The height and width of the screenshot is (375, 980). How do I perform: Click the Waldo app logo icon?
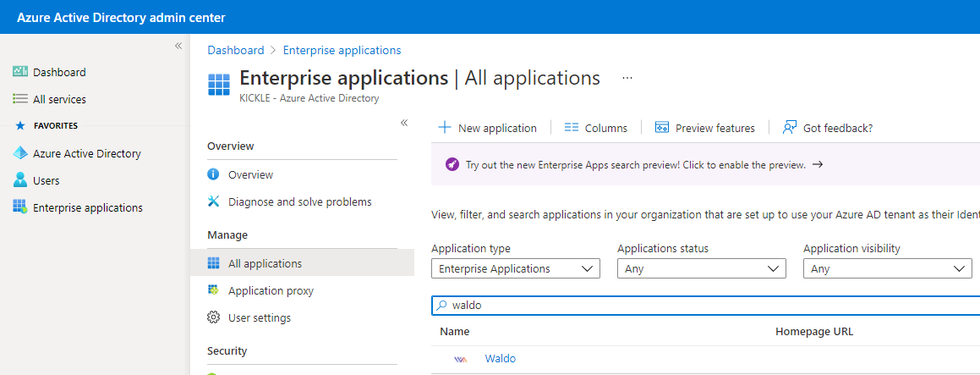(461, 360)
